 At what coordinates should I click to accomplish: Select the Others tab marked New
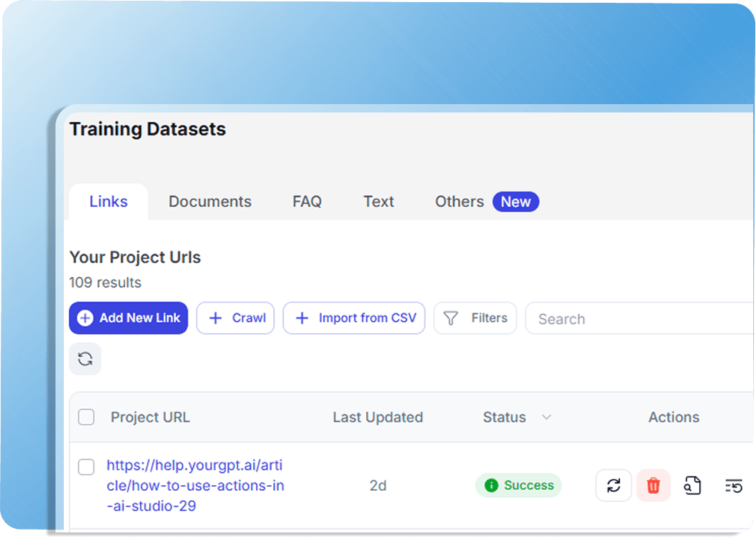coord(487,202)
